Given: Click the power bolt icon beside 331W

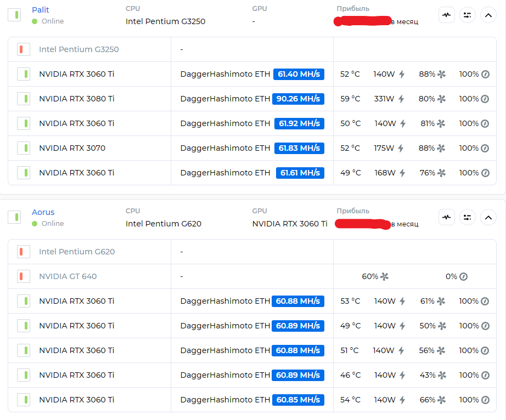Looking at the screenshot, I should click(401, 99).
